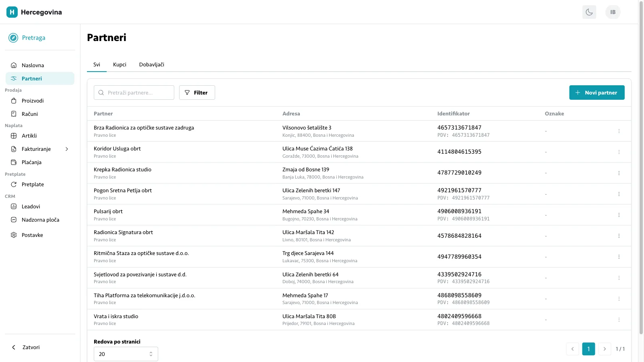Image resolution: width=644 pixels, height=362 pixels.
Task: Go to next page arrow in pagination
Action: click(x=605, y=349)
